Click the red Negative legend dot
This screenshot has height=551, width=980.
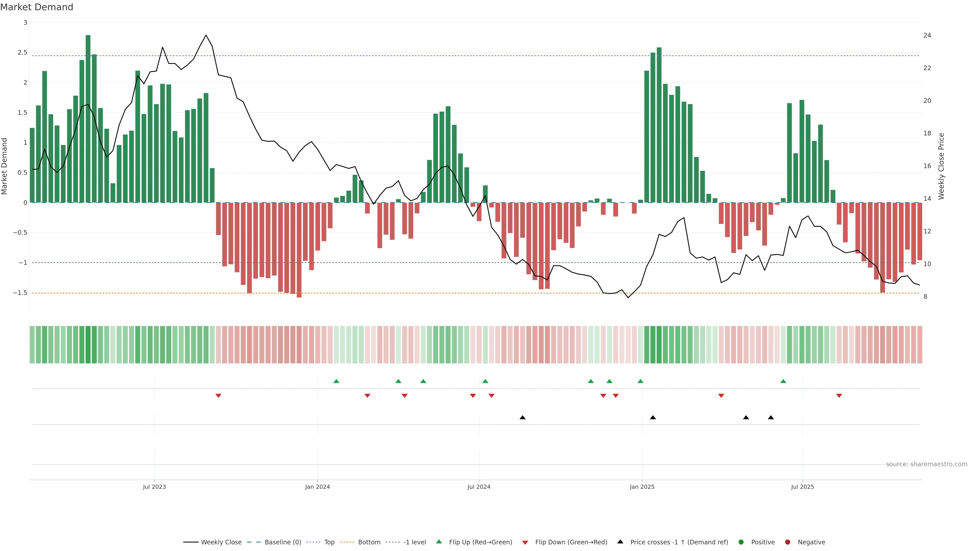[788, 542]
